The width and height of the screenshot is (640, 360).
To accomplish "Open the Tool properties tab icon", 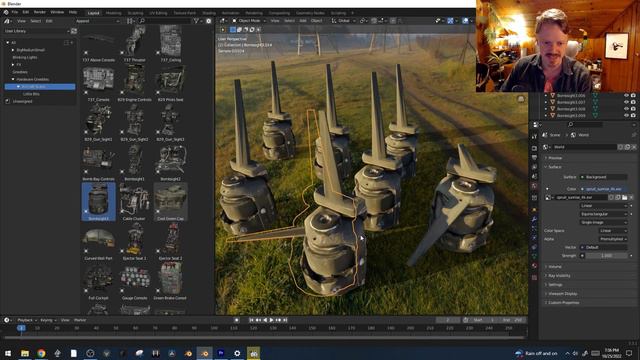I will pos(535,136).
